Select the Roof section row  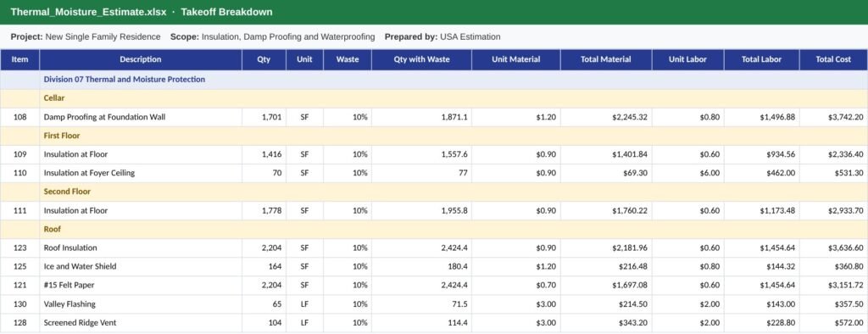(434, 230)
